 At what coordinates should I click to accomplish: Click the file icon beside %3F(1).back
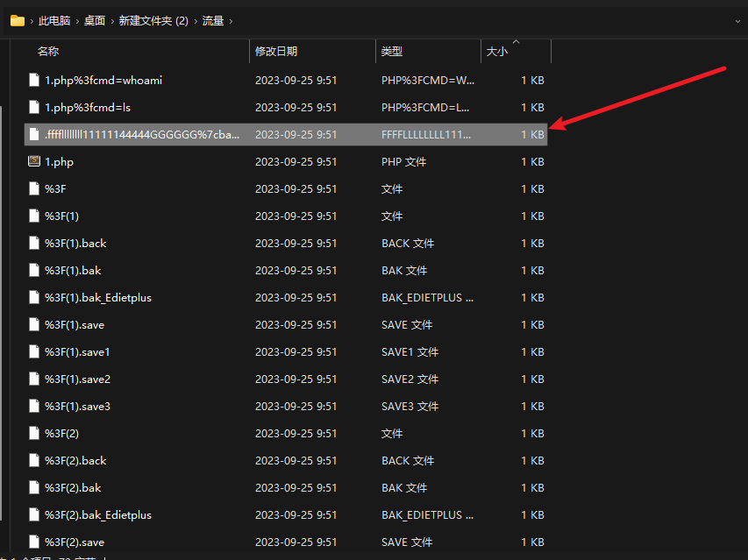(x=33, y=243)
